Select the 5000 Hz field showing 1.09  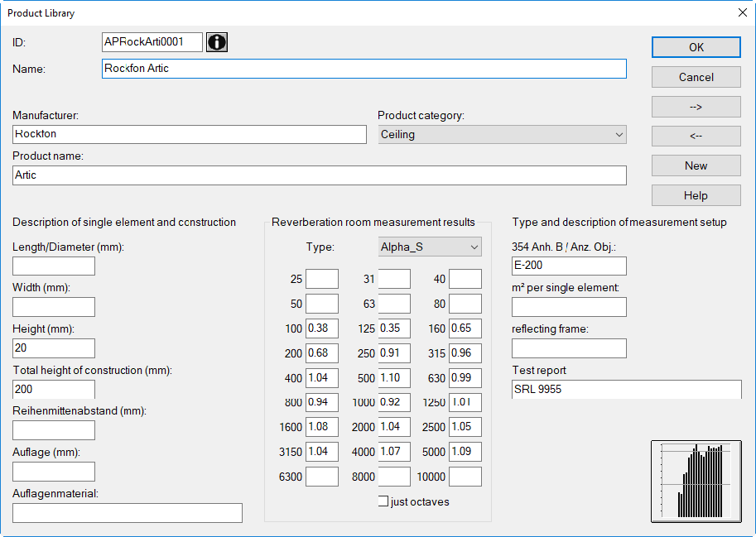point(465,452)
